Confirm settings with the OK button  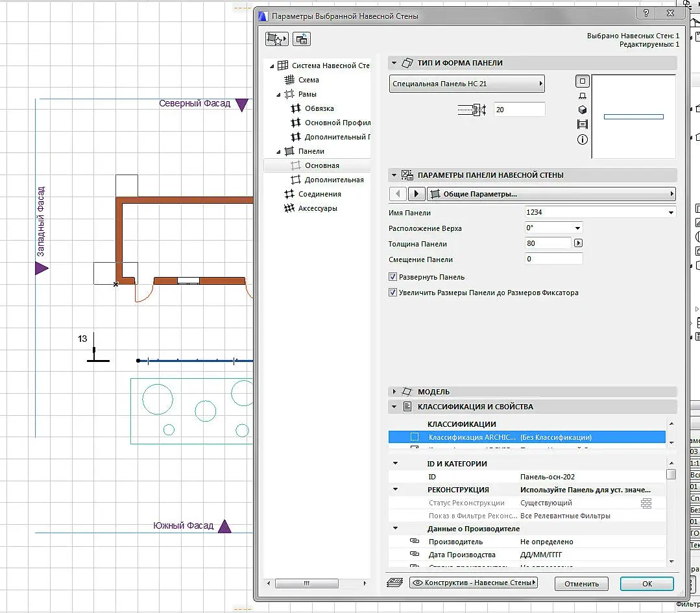[646, 583]
